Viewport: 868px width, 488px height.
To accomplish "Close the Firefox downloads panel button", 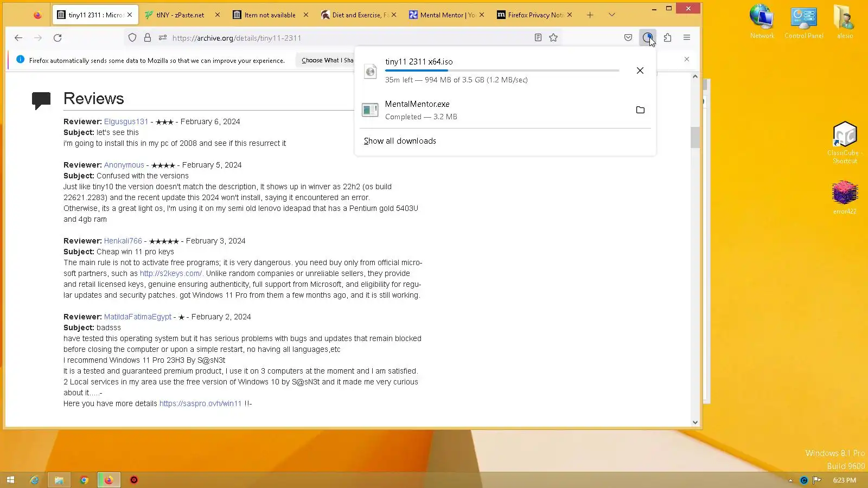I will (648, 38).
